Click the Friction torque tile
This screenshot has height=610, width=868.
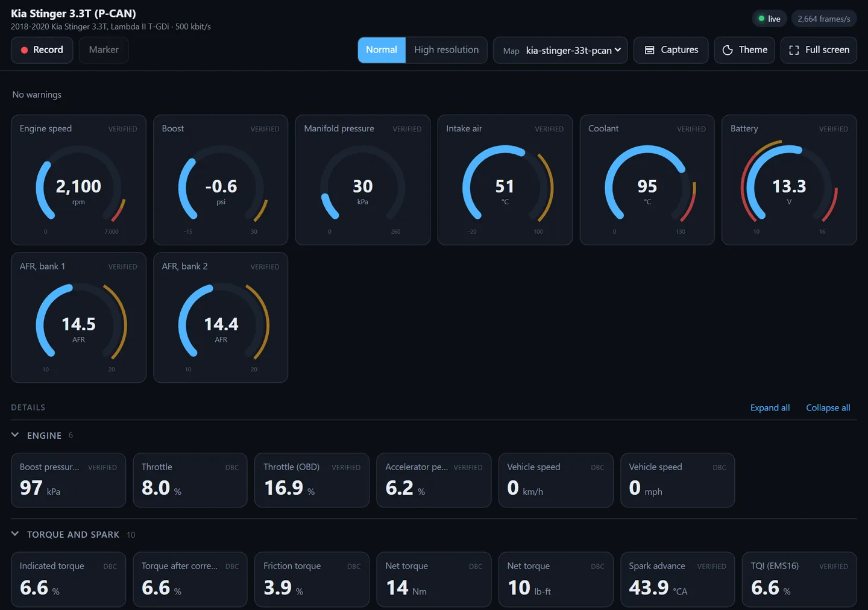(312, 579)
